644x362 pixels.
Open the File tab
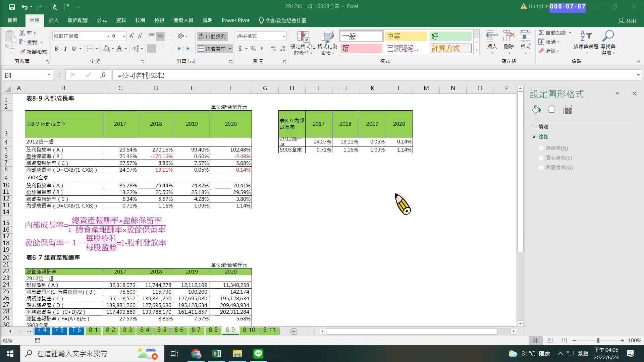click(x=12, y=20)
